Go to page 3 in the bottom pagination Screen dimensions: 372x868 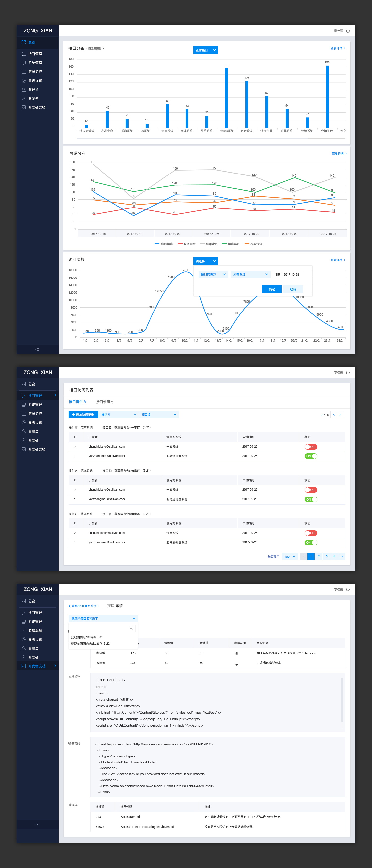[x=327, y=556]
